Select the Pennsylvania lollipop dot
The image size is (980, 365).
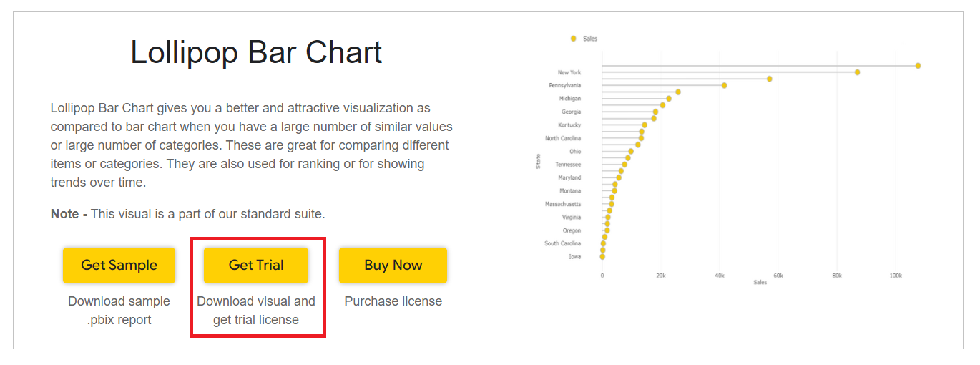(x=724, y=85)
